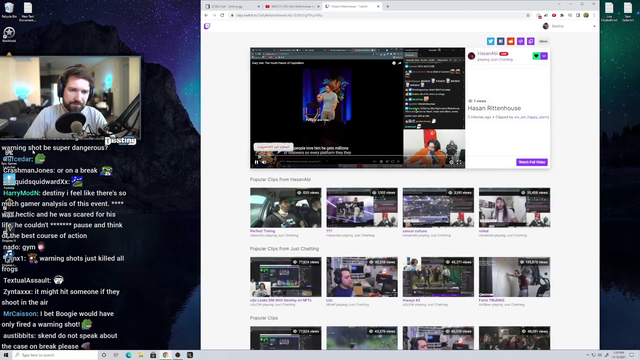
Task: Go forward in Chrome
Action: (x=214, y=15)
